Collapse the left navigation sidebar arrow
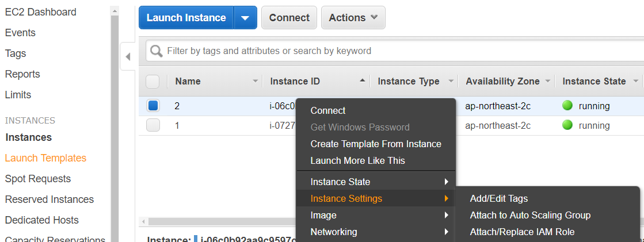Image resolution: width=644 pixels, height=242 pixels. [128, 56]
